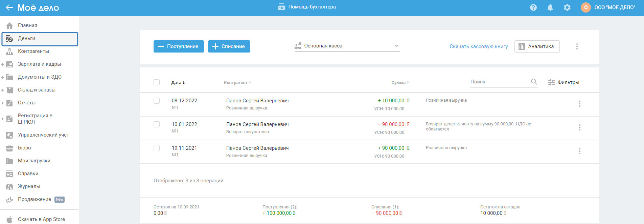
Task: Expand the Документы и ЭДО section
Action: tap(2, 77)
